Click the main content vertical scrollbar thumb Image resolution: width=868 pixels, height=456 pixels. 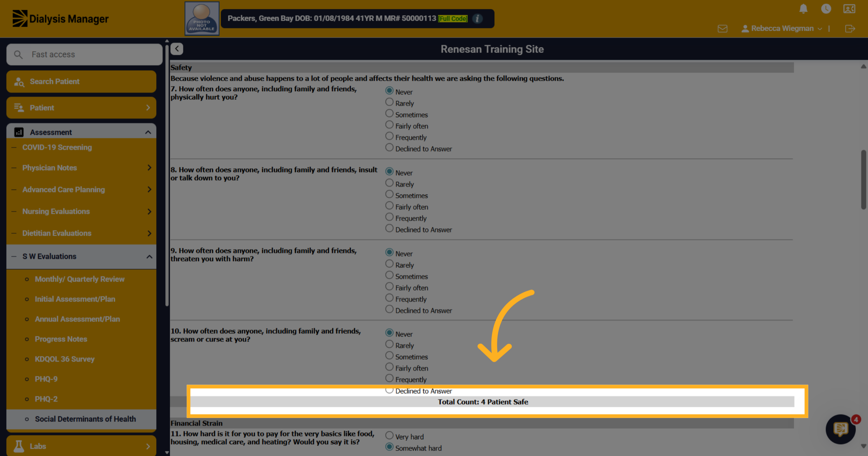click(864, 180)
